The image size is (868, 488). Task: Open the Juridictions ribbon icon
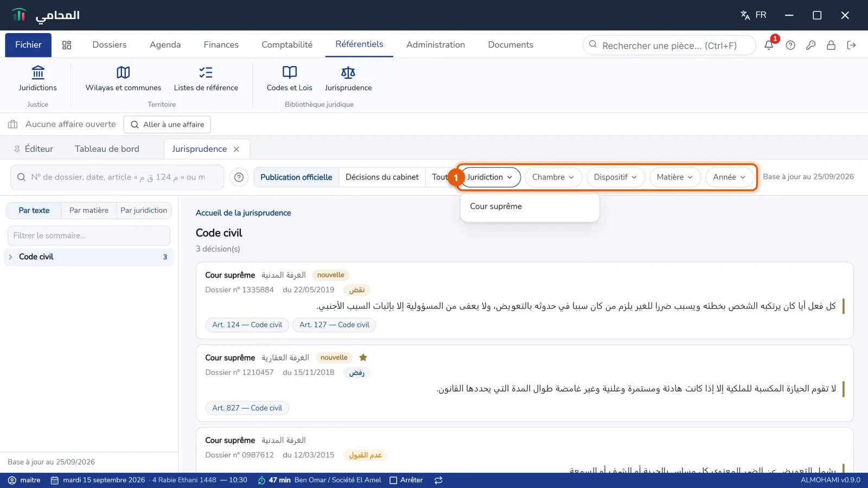pos(37,79)
